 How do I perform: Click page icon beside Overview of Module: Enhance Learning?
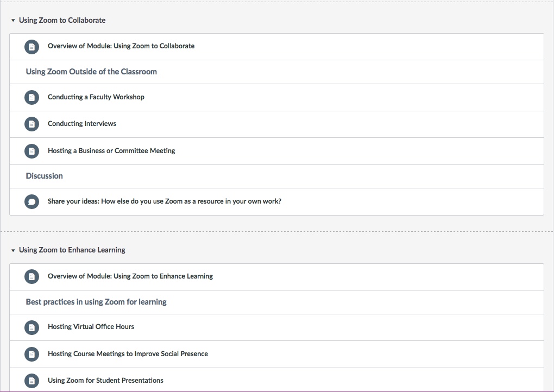point(32,277)
